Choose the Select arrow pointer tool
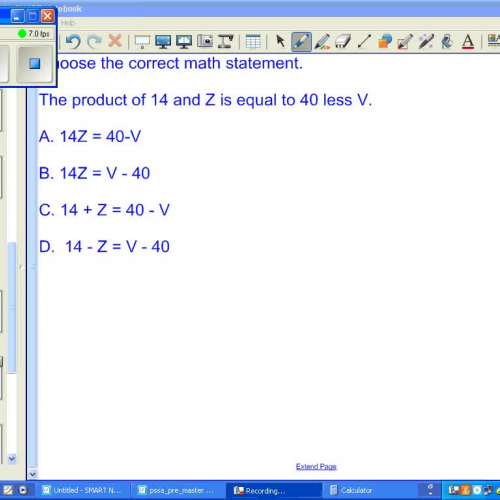The width and height of the screenshot is (500, 500). [x=281, y=42]
